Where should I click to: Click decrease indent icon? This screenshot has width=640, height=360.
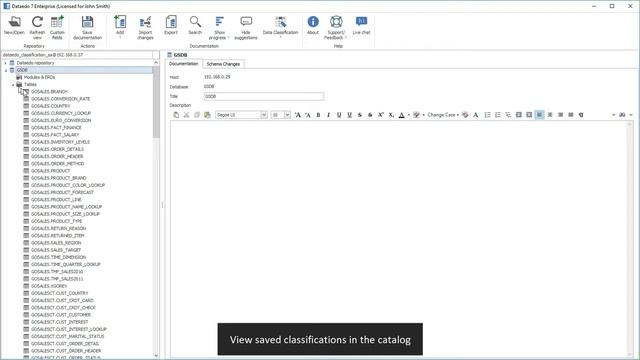tap(519, 115)
